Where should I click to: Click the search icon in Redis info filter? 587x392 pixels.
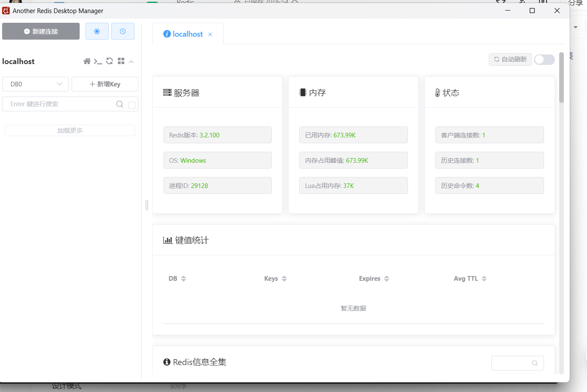535,363
